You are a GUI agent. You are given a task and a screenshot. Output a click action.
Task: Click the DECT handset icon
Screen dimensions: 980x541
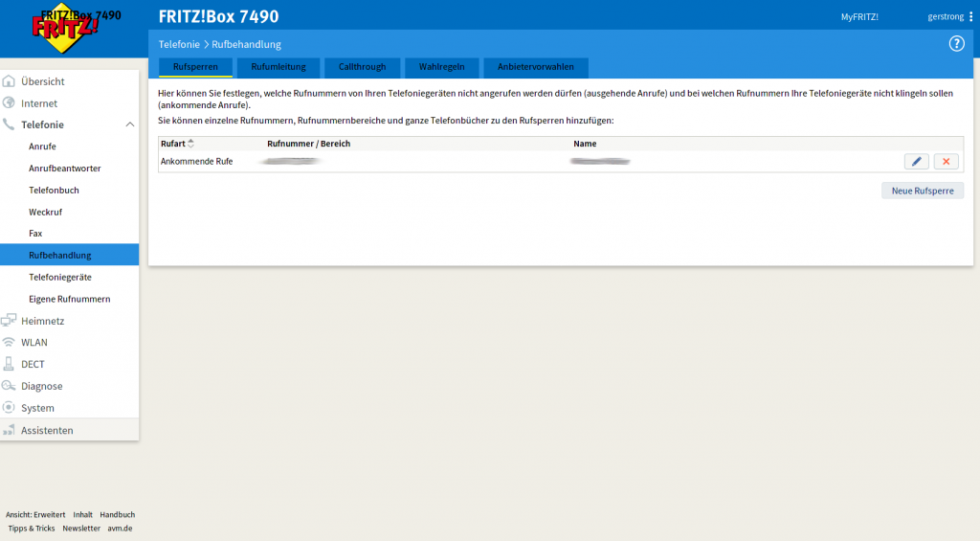click(9, 364)
